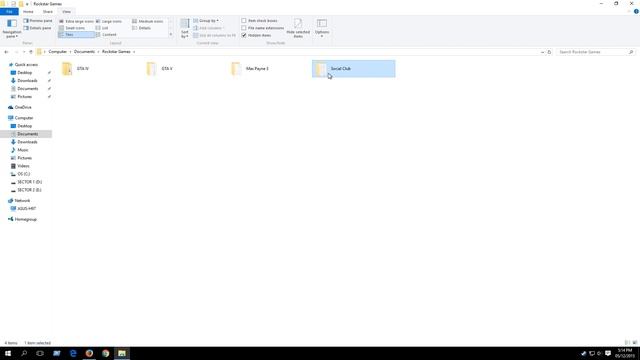640x360 pixels.
Task: Toggle the Details pane
Action: (38, 28)
